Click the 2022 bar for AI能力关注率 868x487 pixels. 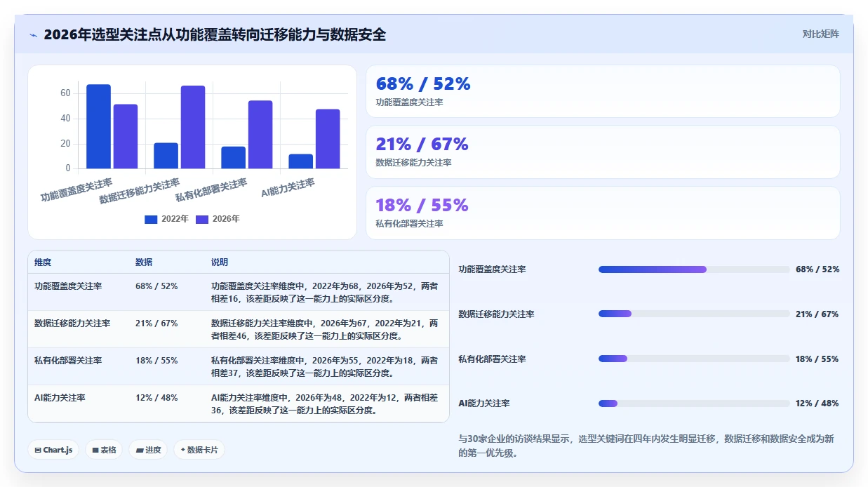click(300, 161)
